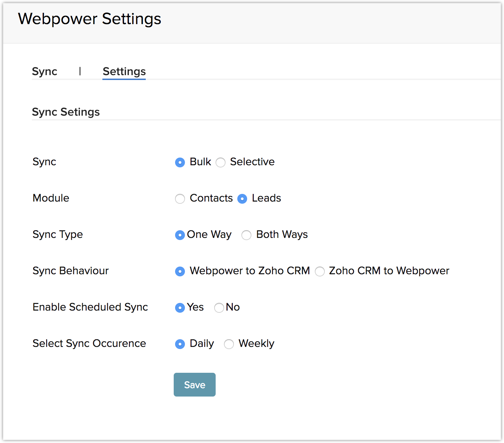504x443 pixels.
Task: Click the Enable Scheduled Sync label
Action: pyautogui.click(x=90, y=307)
